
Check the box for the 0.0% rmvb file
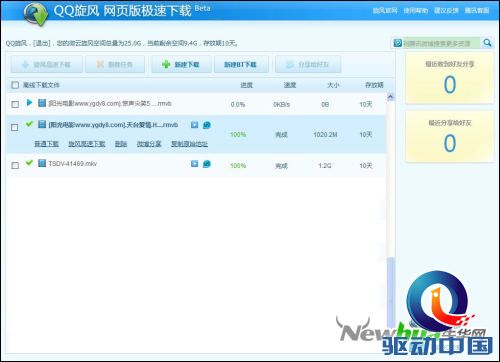15,104
